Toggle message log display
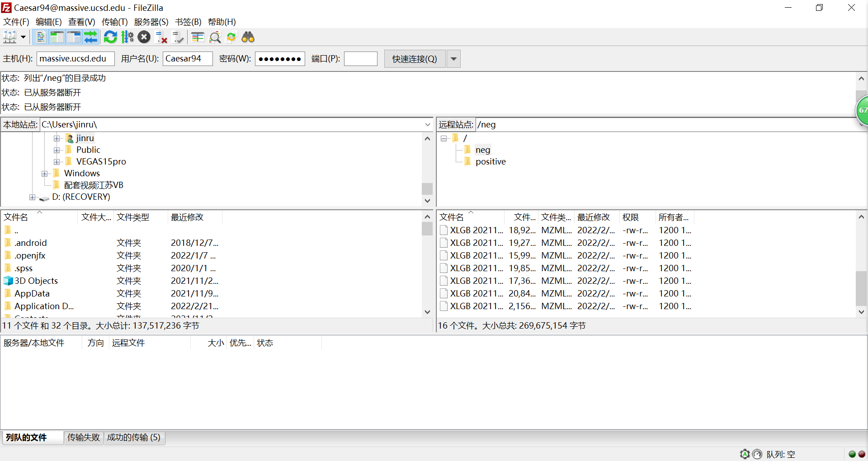This screenshot has height=461, width=868. [40, 37]
